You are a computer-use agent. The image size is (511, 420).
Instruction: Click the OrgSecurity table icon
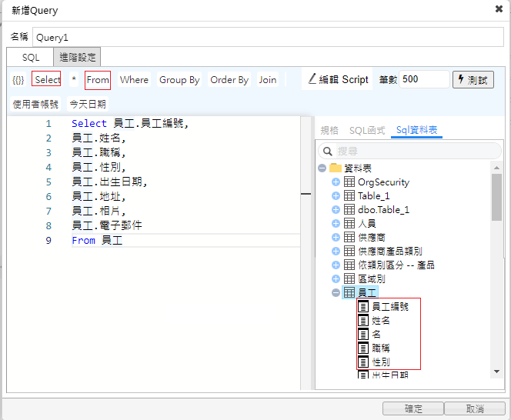[349, 182]
